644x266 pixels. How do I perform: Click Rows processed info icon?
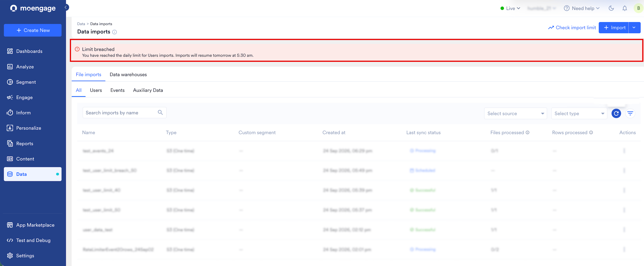point(591,132)
